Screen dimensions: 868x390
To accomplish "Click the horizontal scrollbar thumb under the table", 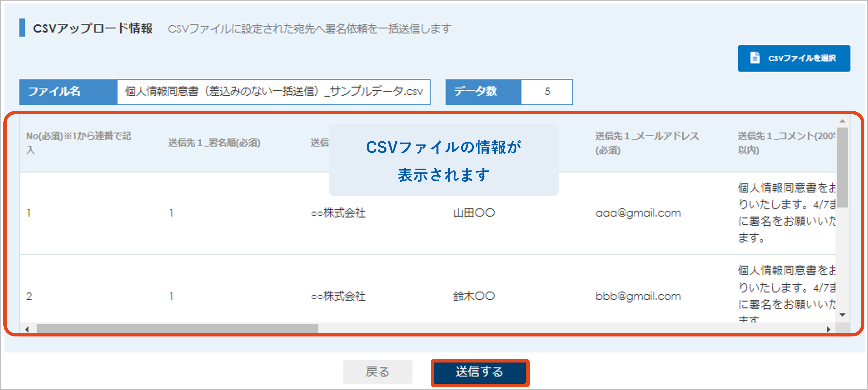I will coord(177,329).
